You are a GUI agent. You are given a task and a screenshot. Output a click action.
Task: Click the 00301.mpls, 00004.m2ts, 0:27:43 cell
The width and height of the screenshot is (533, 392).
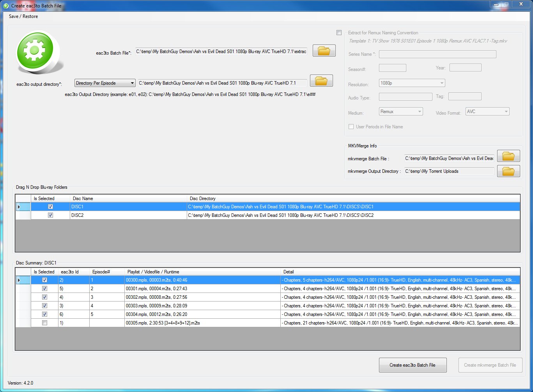(202, 289)
